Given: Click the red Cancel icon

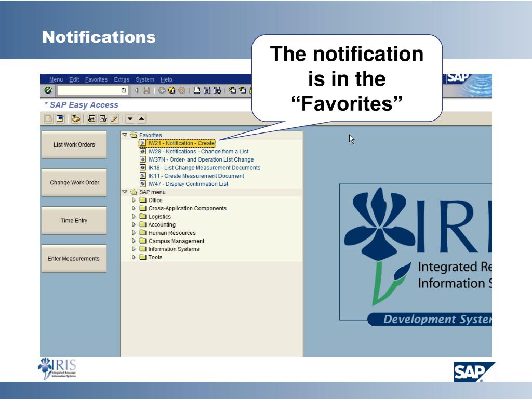Looking at the screenshot, I should coord(182,90).
